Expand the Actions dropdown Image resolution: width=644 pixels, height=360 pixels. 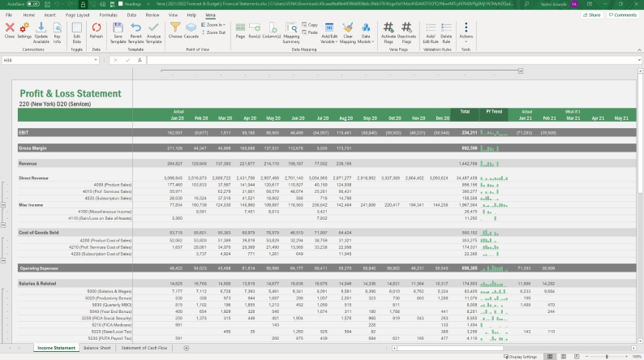coord(466,33)
